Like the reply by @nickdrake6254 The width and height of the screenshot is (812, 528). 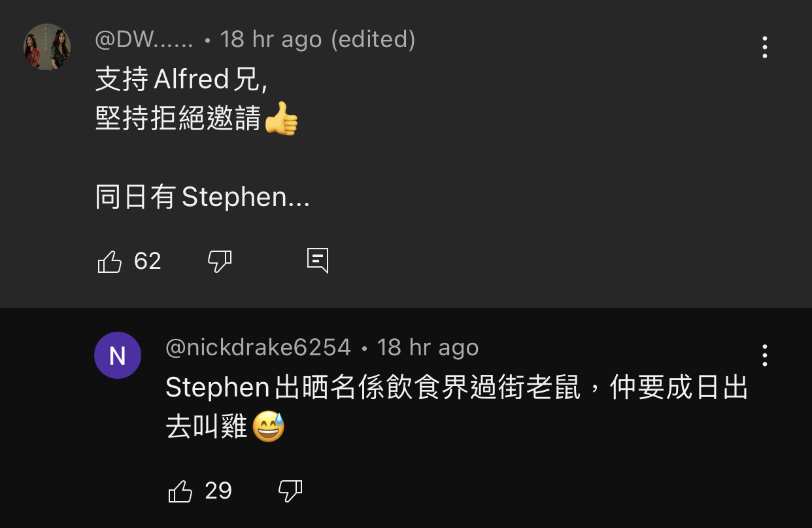point(180,491)
